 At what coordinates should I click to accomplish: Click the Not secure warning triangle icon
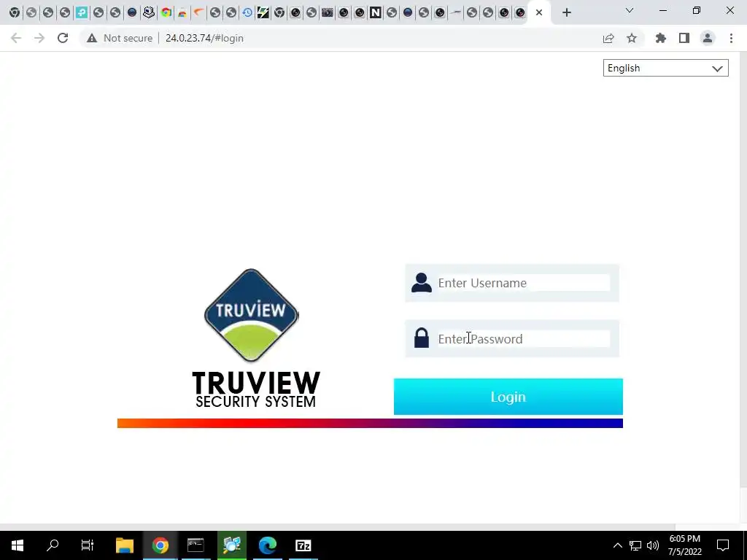click(x=92, y=38)
